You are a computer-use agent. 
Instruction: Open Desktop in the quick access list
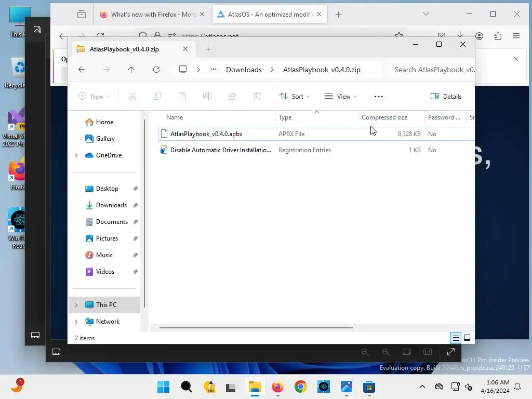tap(107, 188)
